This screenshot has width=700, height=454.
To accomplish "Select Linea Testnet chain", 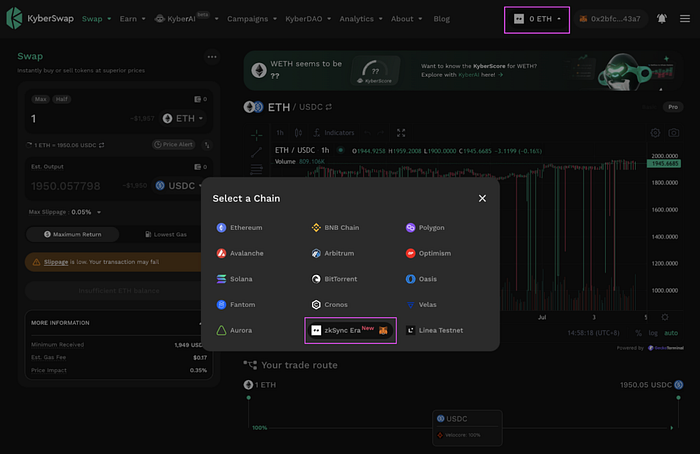I will pos(434,330).
